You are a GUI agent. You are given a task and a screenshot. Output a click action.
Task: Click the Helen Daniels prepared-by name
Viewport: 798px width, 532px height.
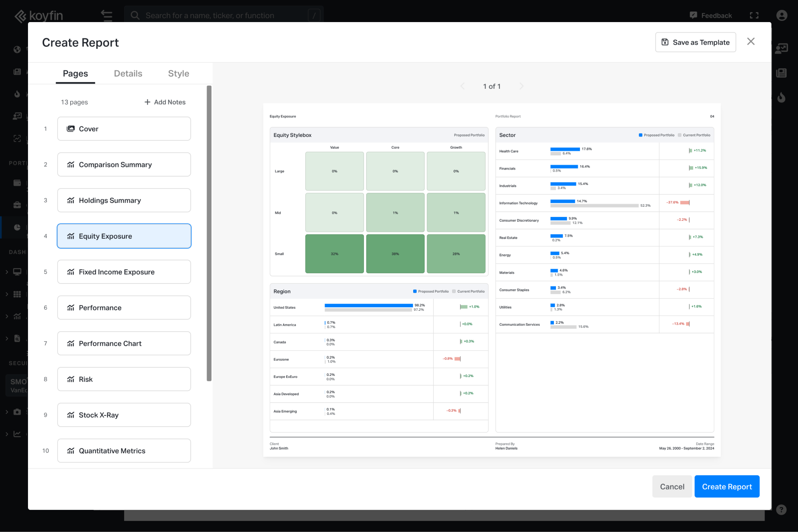(x=506, y=448)
